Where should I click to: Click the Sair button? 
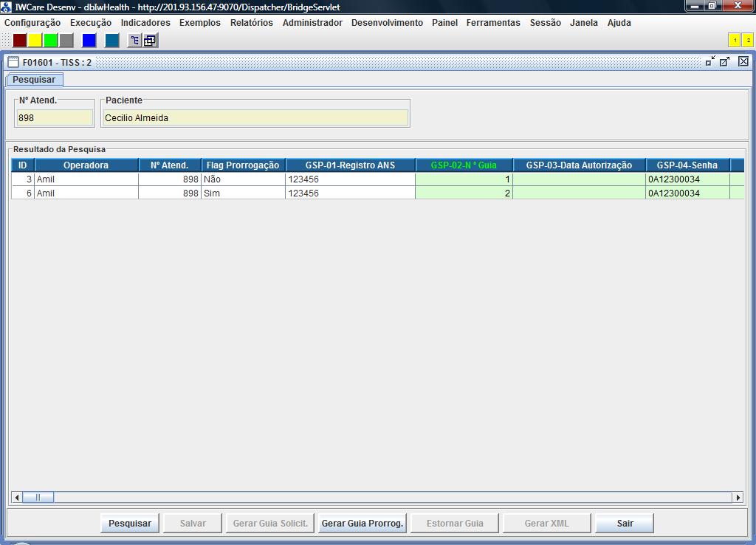625,524
